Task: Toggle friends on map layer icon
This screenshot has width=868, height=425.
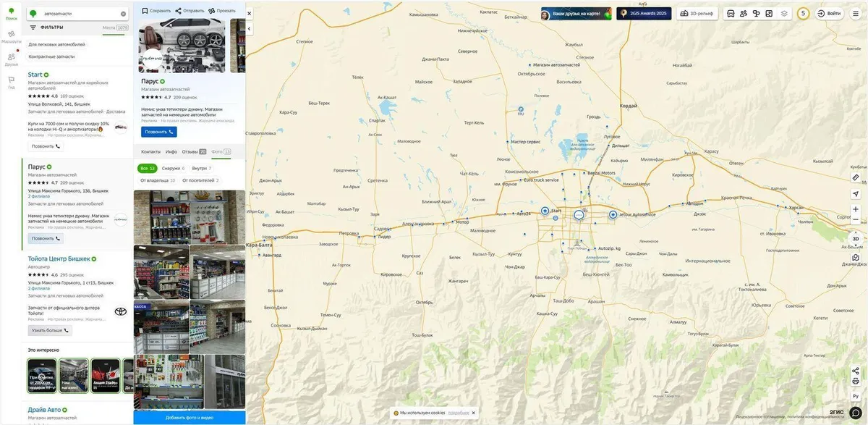Action: tap(744, 13)
